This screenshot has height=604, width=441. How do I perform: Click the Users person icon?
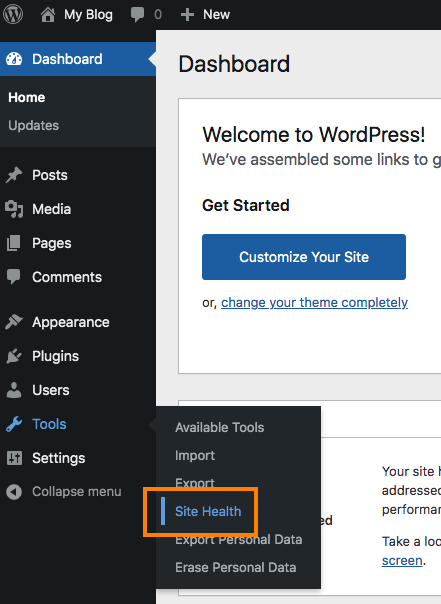pos(14,390)
